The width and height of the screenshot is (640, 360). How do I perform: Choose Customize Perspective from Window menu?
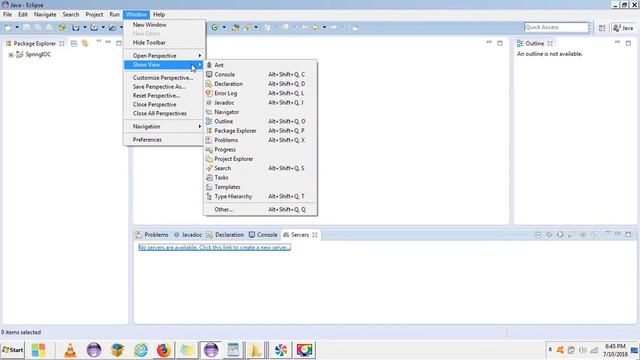coord(163,78)
